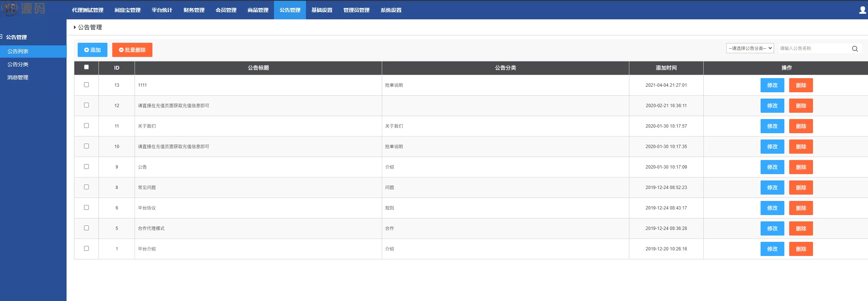Open 消息管理 in sidebar
Image resolution: width=868 pixels, height=301 pixels.
(18, 77)
